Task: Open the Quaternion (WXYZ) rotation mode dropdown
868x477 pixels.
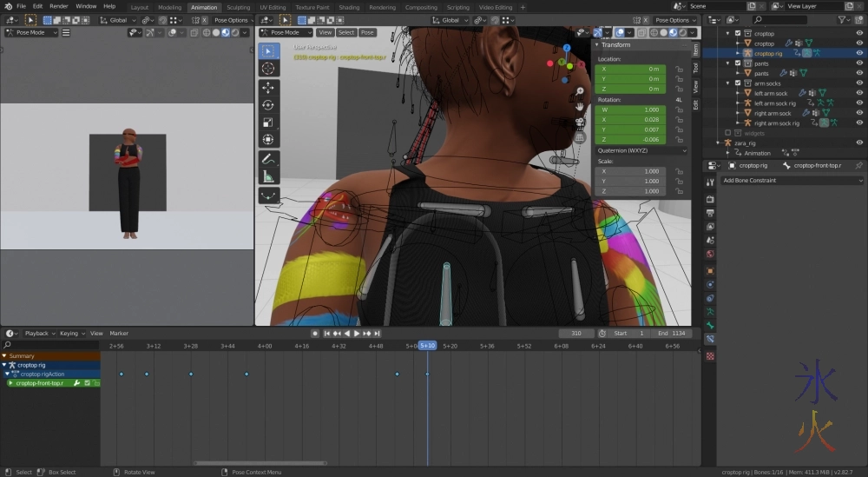Action: tap(641, 150)
